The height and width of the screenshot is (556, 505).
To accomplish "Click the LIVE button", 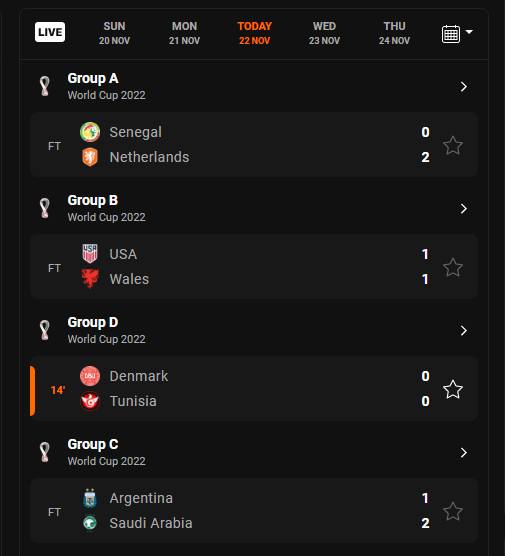I will click(50, 32).
